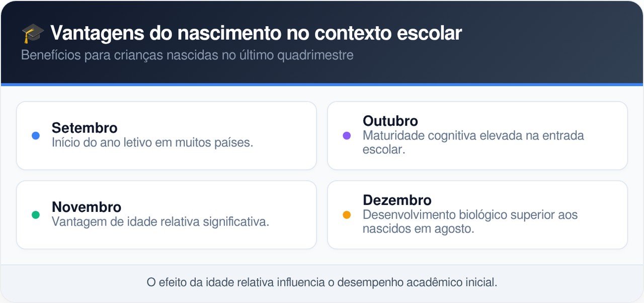The height and width of the screenshot is (303, 644).
Task: Select the Setembro heading
Action: [x=85, y=128]
